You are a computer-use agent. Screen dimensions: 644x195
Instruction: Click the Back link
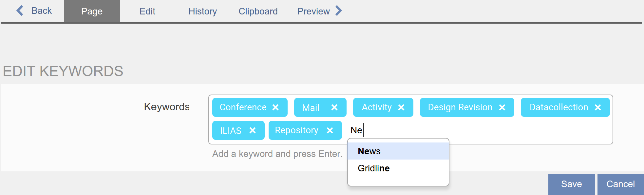point(42,11)
